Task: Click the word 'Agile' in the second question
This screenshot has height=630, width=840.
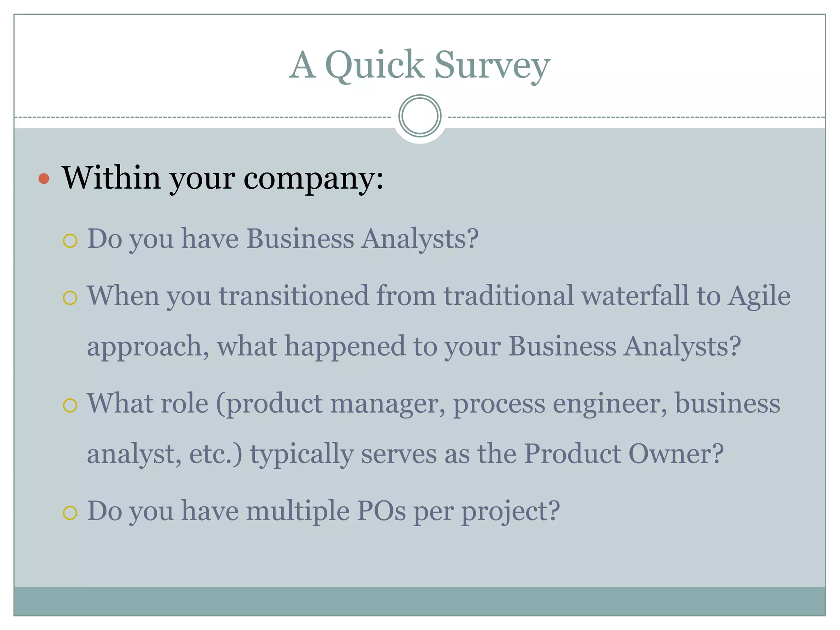Action: tap(759, 295)
